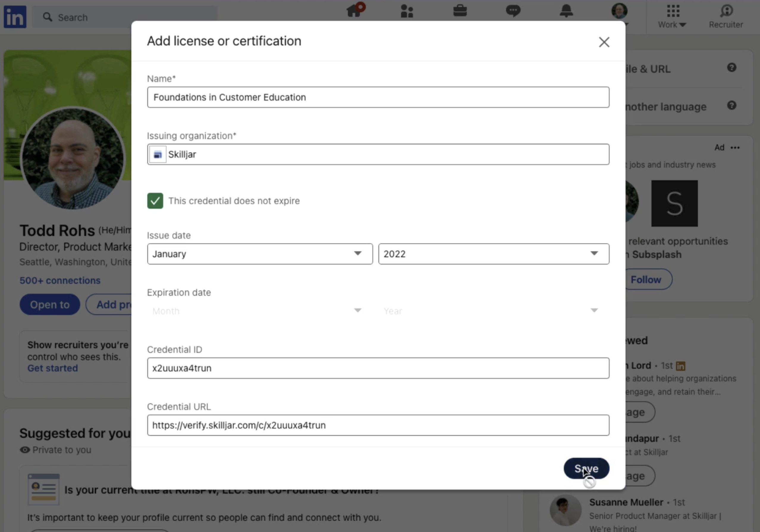Close the Add license dialog
Screen dimensions: 760x532
(604, 42)
